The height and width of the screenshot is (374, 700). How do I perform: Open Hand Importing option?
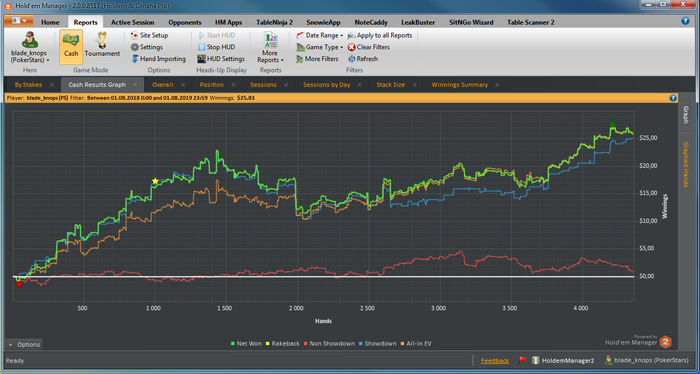tap(158, 59)
